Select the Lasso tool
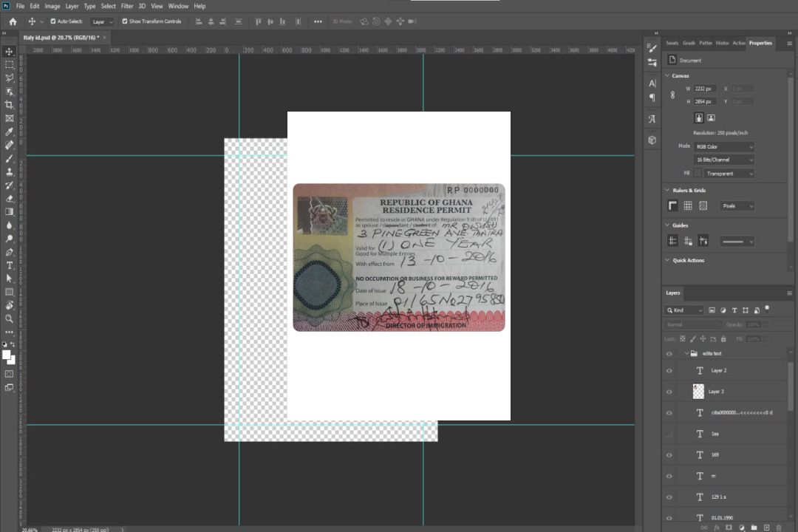798x532 pixels. 10,78
